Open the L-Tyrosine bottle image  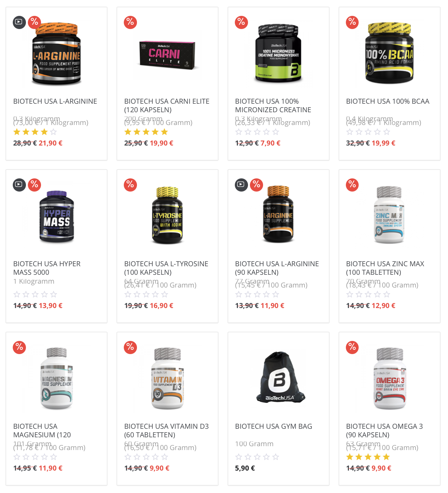click(167, 215)
